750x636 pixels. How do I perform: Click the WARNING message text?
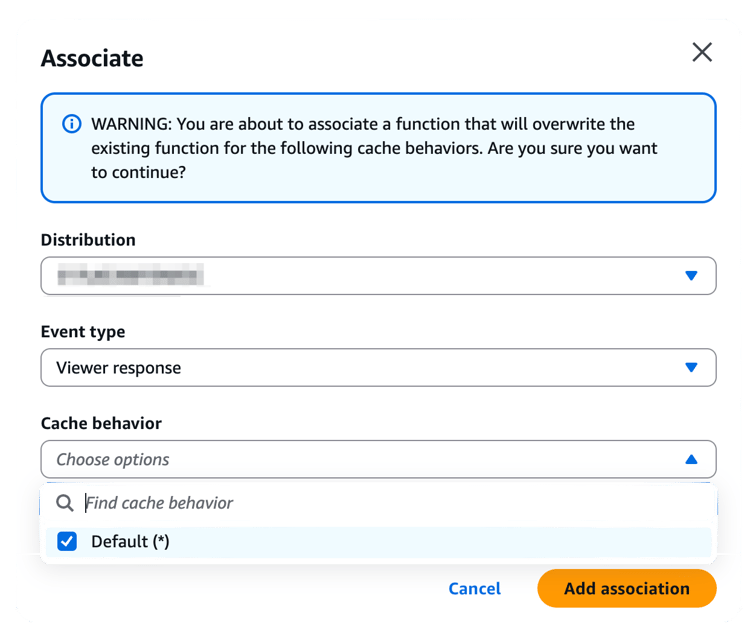[374, 148]
